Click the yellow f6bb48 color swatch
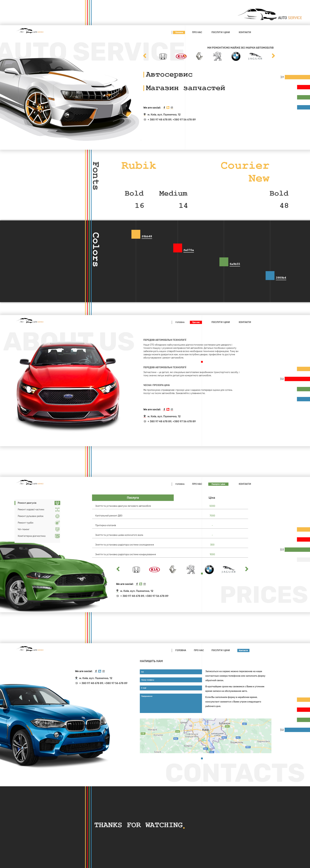This screenshot has width=310, height=868. [x=136, y=234]
